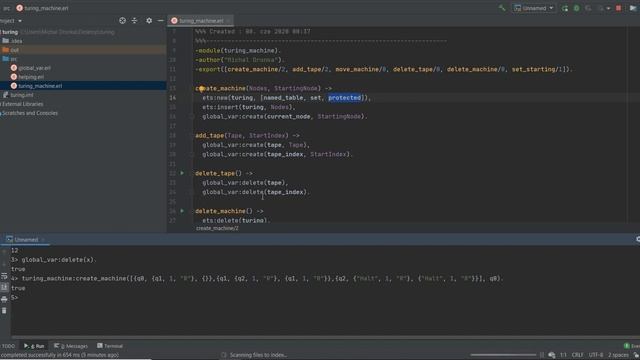Change file encoding UTF-8 in status bar

(x=596, y=355)
